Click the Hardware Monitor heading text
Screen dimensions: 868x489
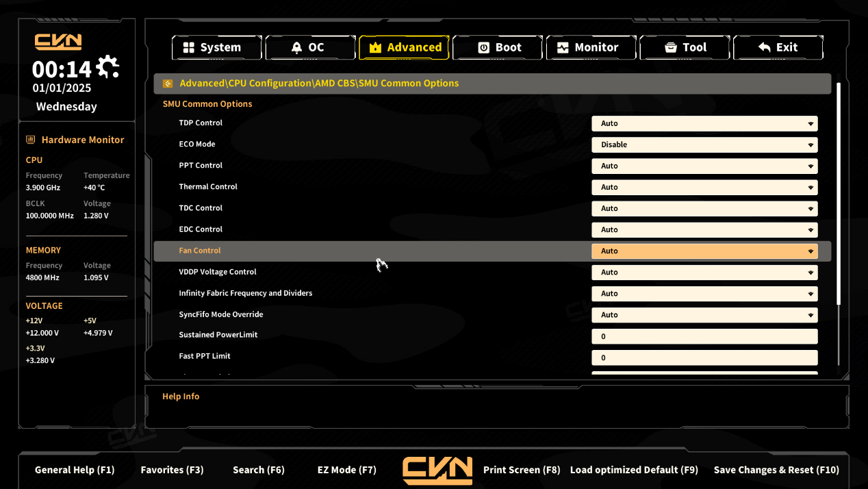point(83,140)
